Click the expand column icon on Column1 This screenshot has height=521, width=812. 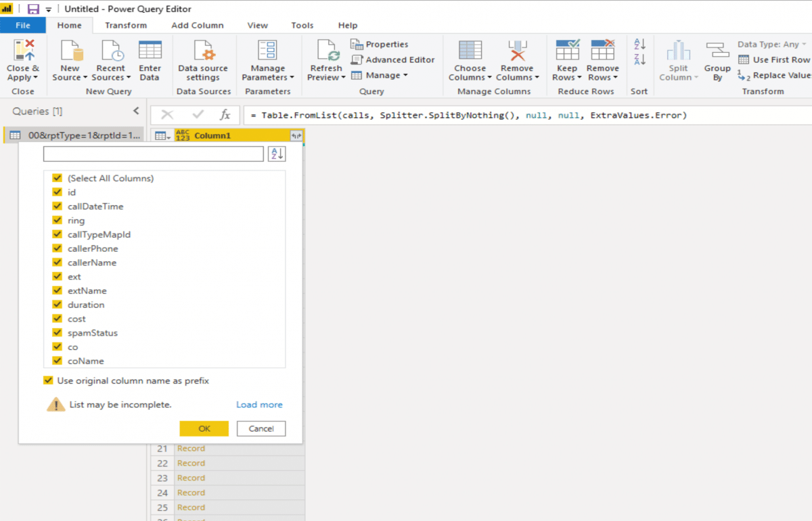[x=296, y=136]
